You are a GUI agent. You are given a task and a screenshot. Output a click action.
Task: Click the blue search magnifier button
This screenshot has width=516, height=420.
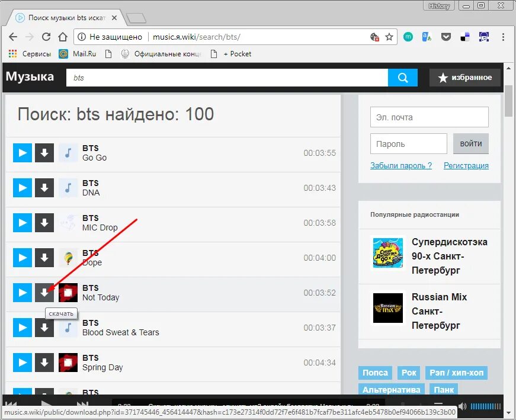[x=403, y=78]
